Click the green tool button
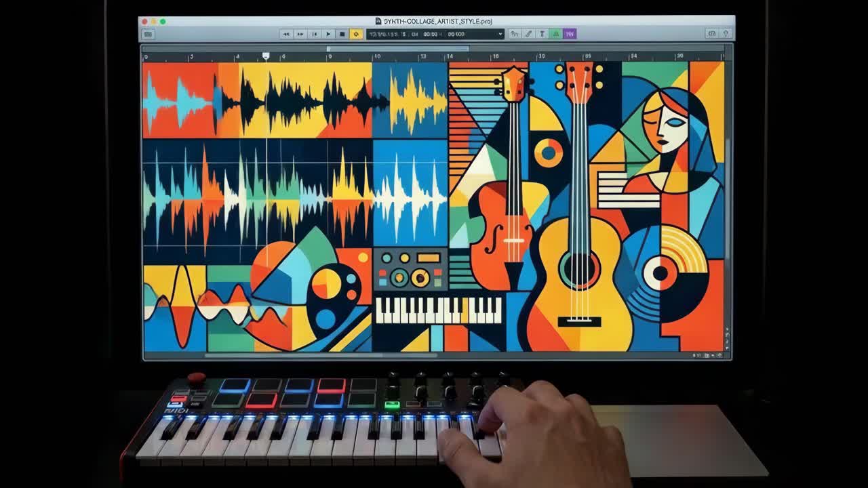This screenshot has width=868, height=488. [555, 34]
